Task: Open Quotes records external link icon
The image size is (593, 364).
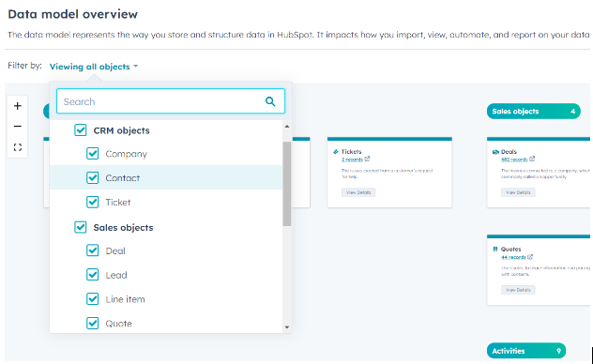Action: [530, 257]
